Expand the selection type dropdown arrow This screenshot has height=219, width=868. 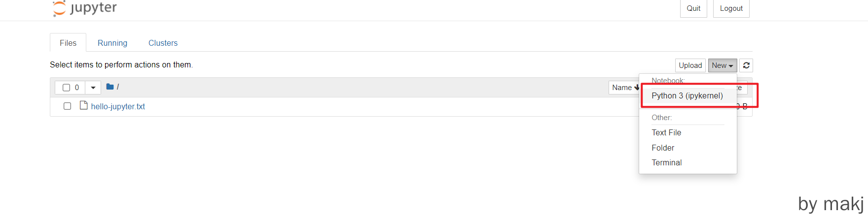[x=93, y=88]
